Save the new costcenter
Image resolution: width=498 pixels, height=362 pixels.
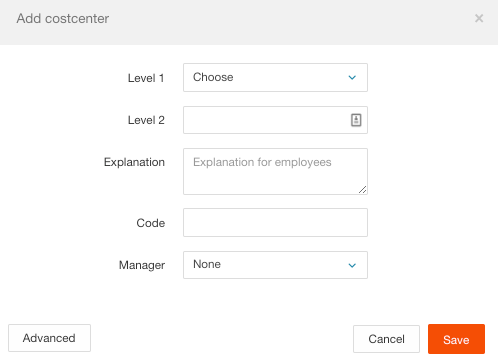click(456, 339)
